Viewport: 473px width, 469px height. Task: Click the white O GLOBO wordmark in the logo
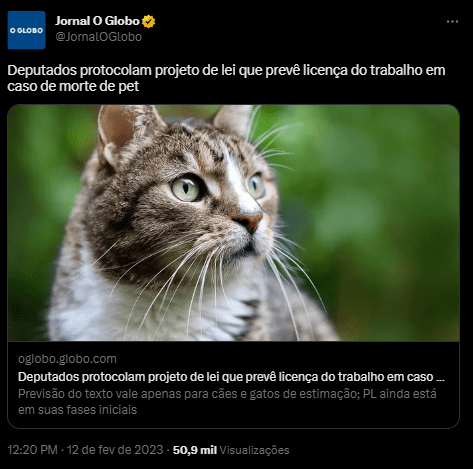point(26,30)
